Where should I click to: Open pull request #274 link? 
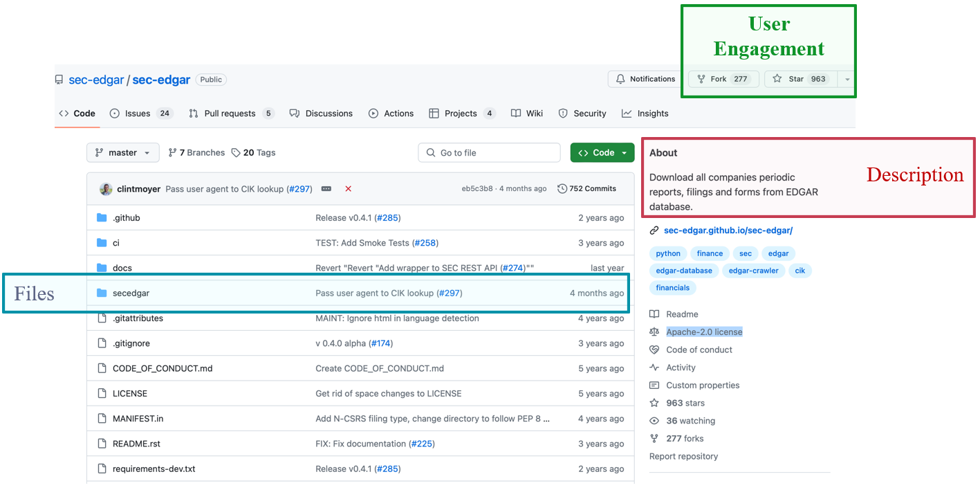[x=514, y=268]
